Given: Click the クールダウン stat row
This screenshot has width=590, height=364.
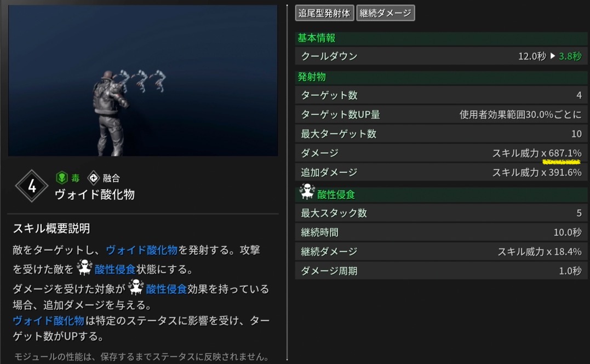Looking at the screenshot, I should [441, 56].
